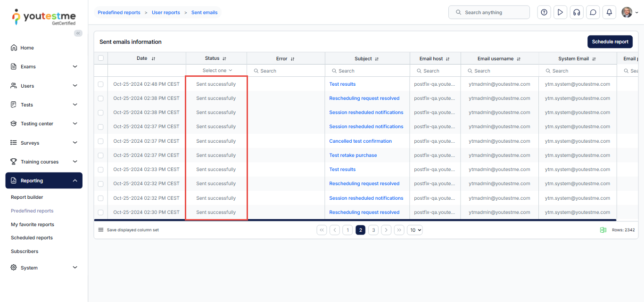The height and width of the screenshot is (302, 644).
Task: Select the checkbox for Cancelled test confirmation
Action: click(100, 141)
